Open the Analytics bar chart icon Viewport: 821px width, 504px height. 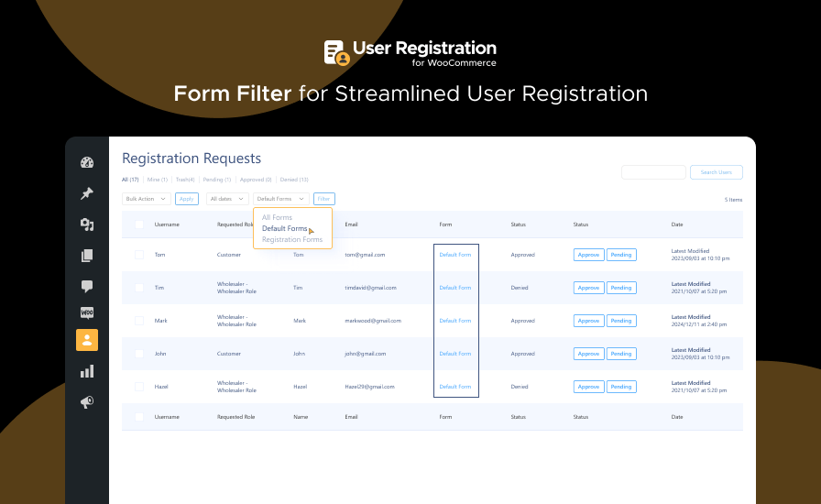[x=87, y=371]
